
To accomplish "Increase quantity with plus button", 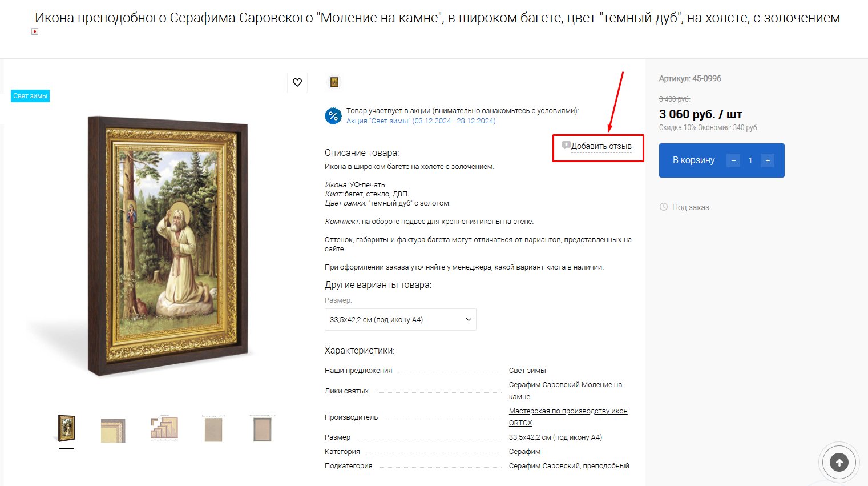I will coord(768,160).
